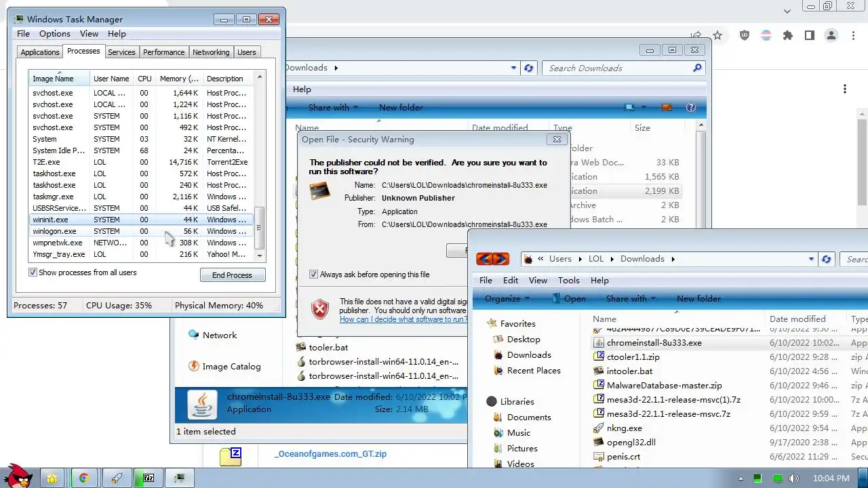The height and width of the screenshot is (488, 868).
Task: Select wininit.exe process row
Action: pos(141,220)
